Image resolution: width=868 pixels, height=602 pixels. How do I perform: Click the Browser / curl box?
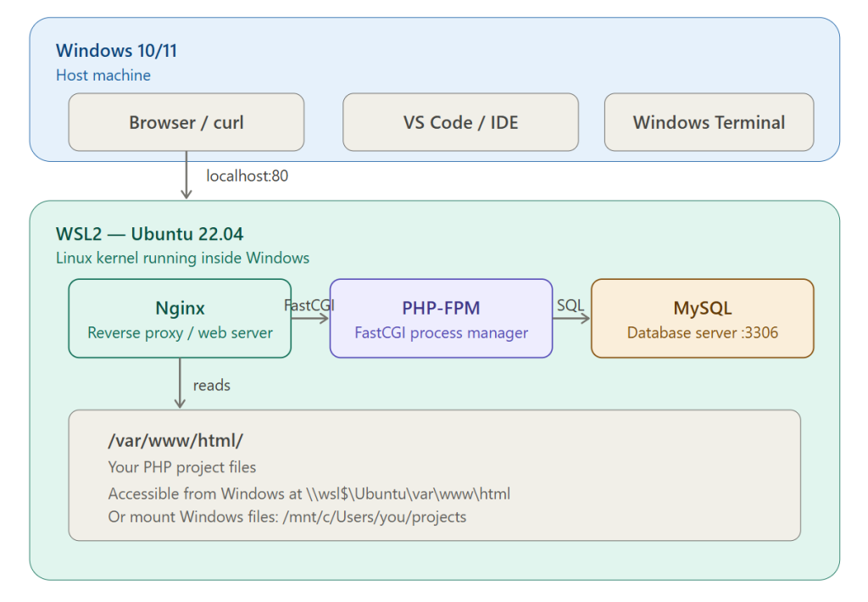pyautogui.click(x=186, y=122)
